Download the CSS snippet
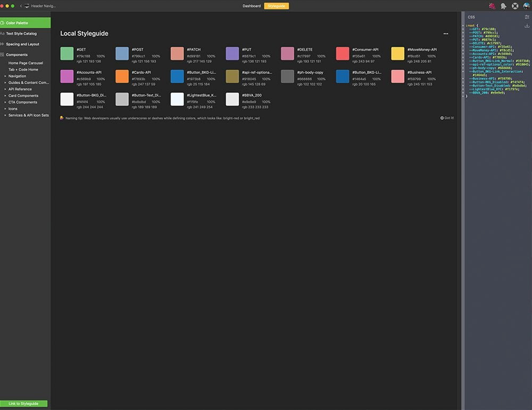This screenshot has height=410, width=532. pos(527,25)
